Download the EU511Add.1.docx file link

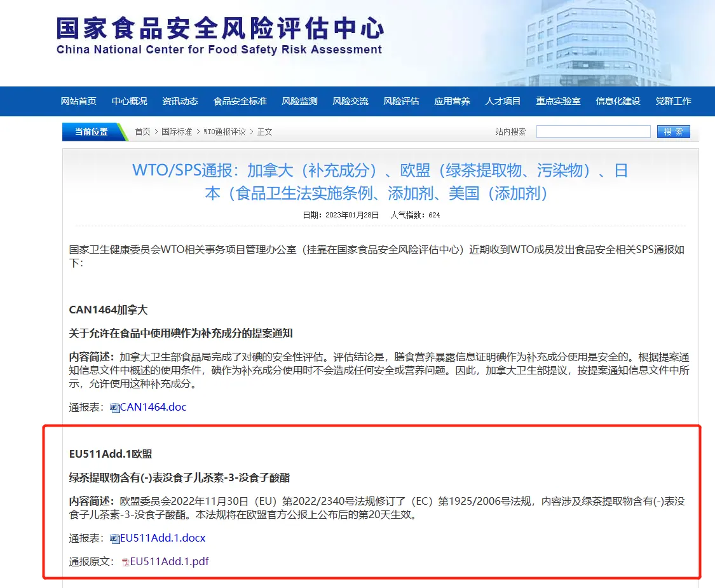click(x=163, y=538)
